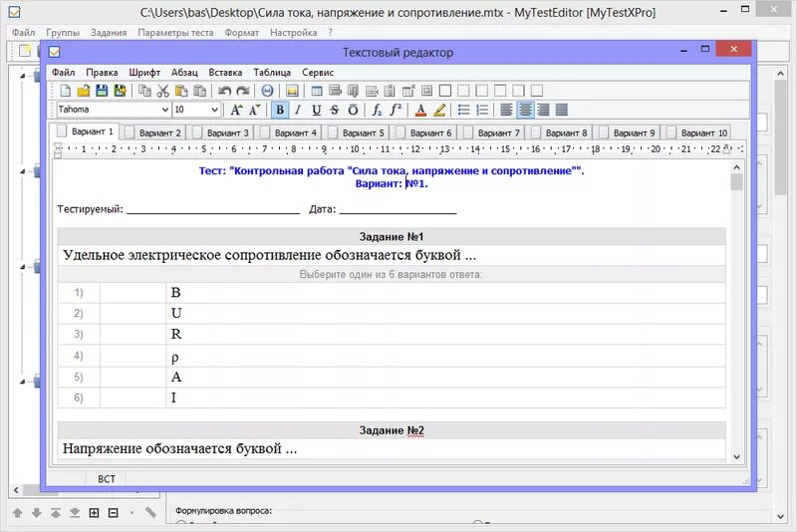Collapse all tree nodes with minus icon
The width and height of the screenshot is (797, 532).
(114, 513)
